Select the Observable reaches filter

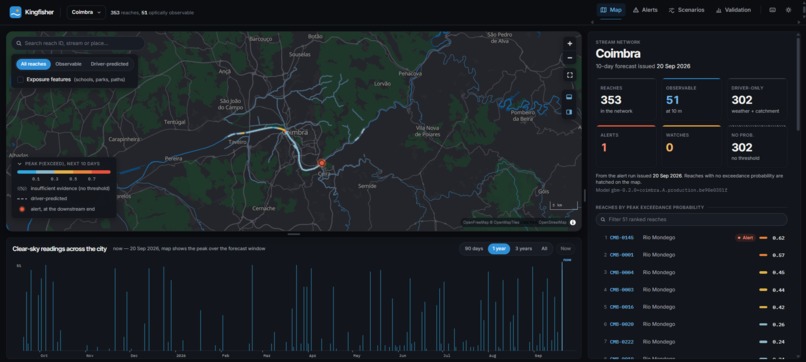(68, 64)
